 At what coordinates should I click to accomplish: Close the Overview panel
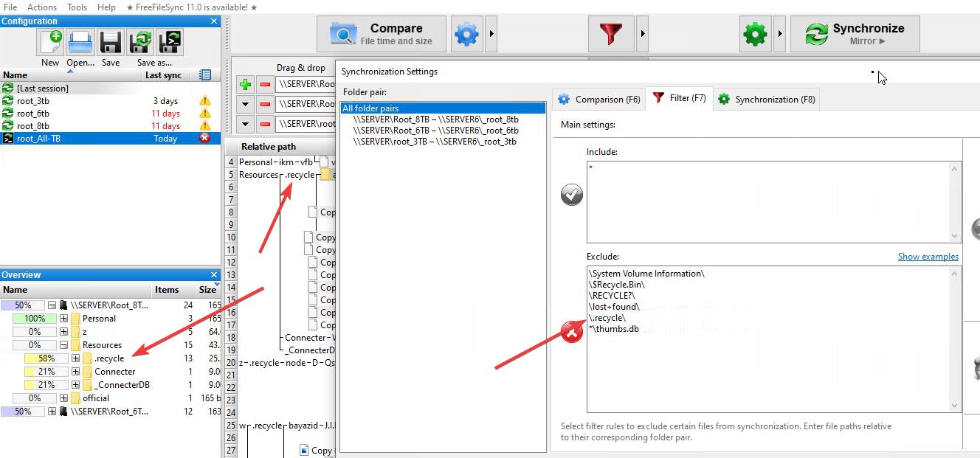click(x=214, y=275)
